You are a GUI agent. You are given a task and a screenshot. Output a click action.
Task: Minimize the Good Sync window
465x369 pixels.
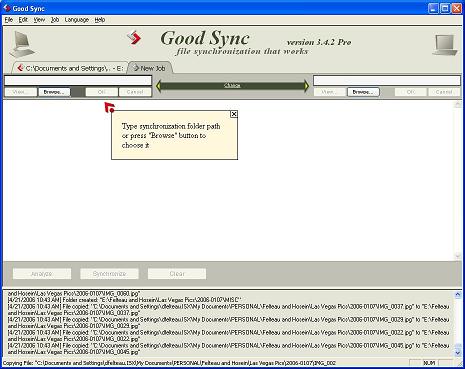(x=433, y=8)
